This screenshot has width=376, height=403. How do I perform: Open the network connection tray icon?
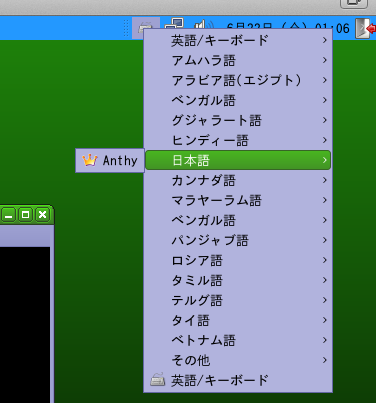click(174, 24)
